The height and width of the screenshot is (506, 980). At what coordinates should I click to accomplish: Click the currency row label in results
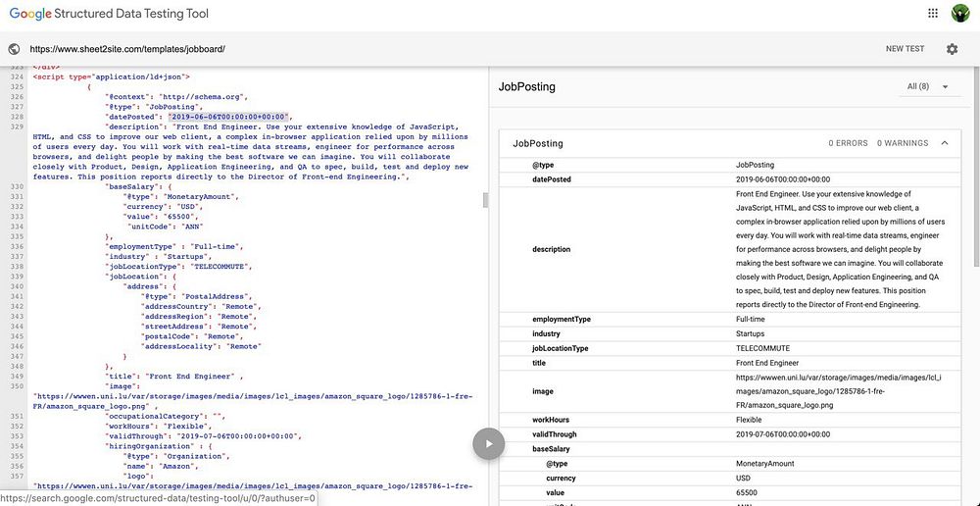click(561, 479)
